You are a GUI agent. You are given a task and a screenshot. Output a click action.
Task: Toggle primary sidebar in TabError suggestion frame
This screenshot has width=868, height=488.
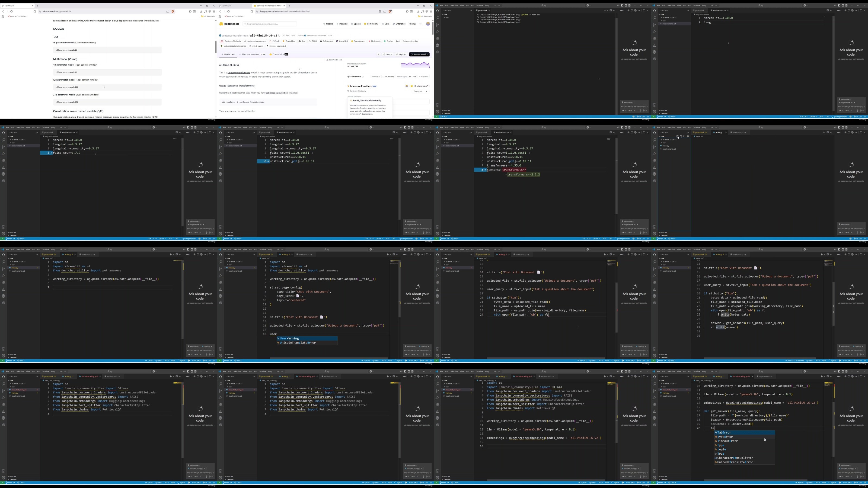pos(839,371)
